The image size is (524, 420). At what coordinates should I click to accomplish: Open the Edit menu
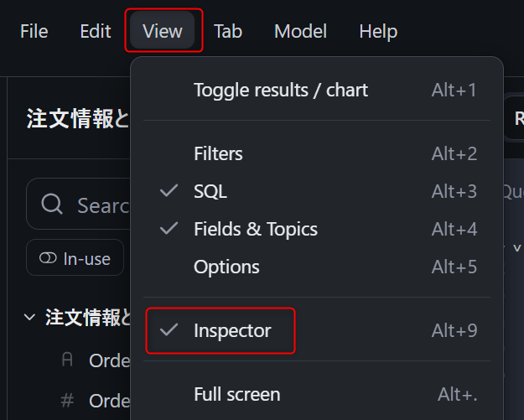96,32
